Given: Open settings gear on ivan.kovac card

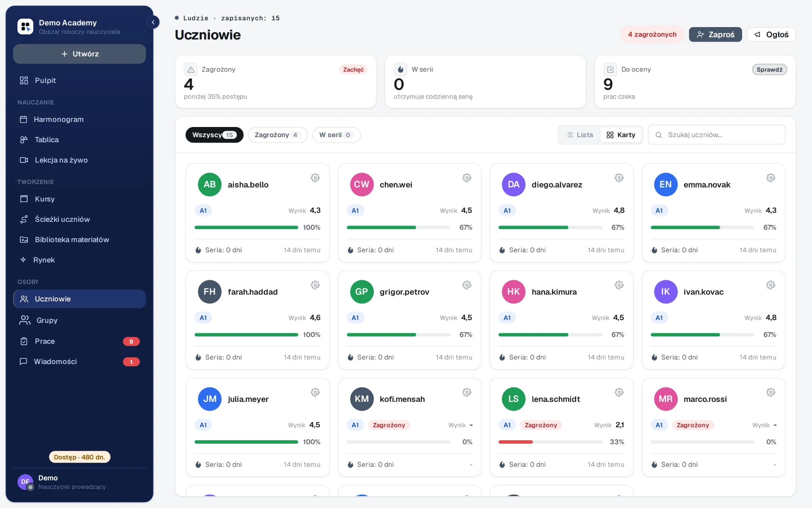Looking at the screenshot, I should (771, 285).
